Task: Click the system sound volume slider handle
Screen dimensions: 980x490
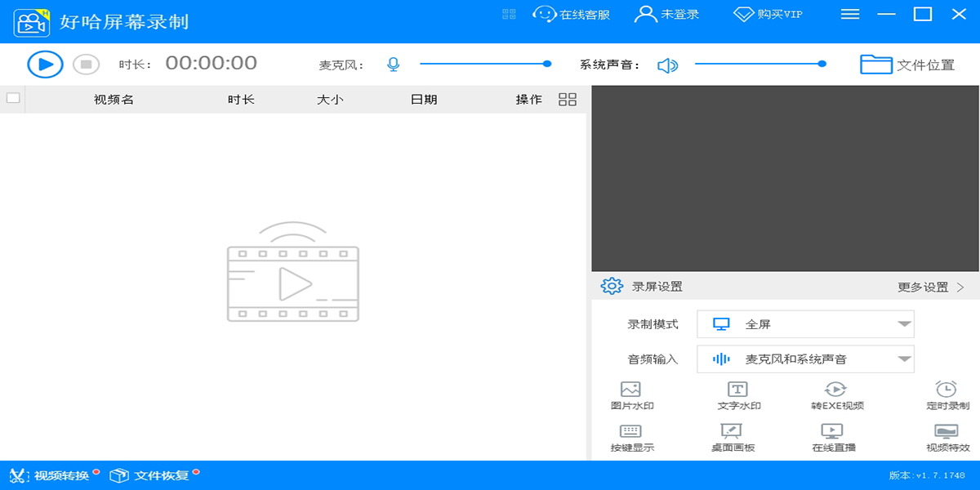Action: (822, 64)
